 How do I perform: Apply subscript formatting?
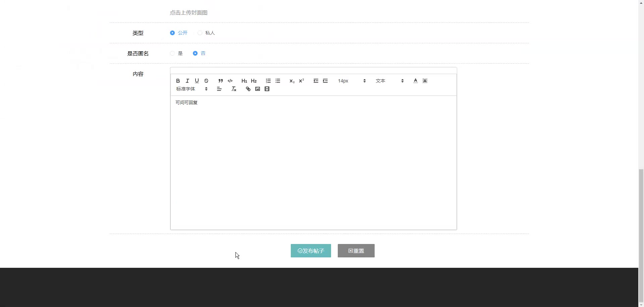click(292, 81)
